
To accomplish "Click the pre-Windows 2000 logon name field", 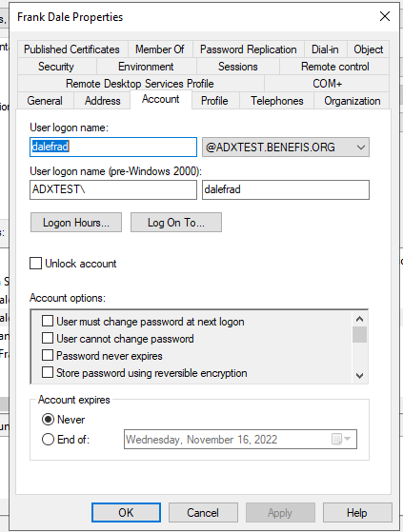I will click(286, 189).
